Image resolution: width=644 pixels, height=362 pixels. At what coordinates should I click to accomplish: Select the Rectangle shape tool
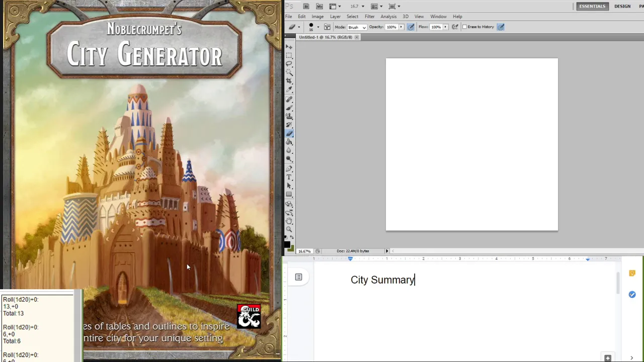(289, 195)
